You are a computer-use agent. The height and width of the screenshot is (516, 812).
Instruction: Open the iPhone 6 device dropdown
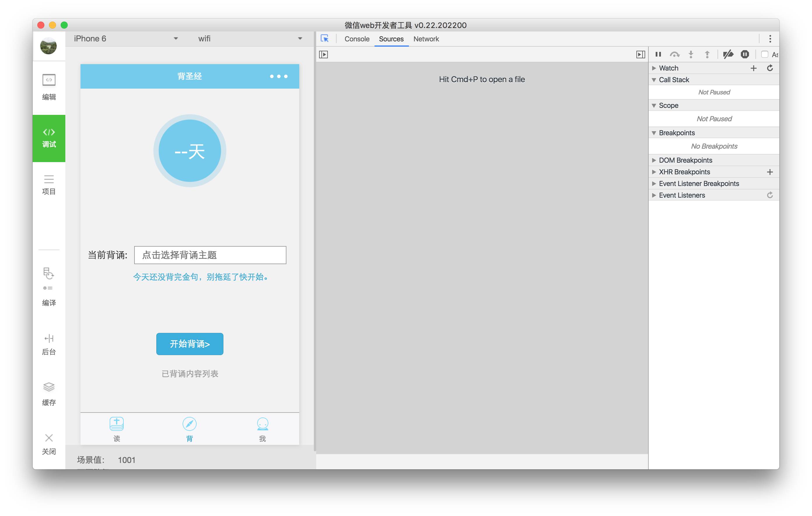coord(125,39)
